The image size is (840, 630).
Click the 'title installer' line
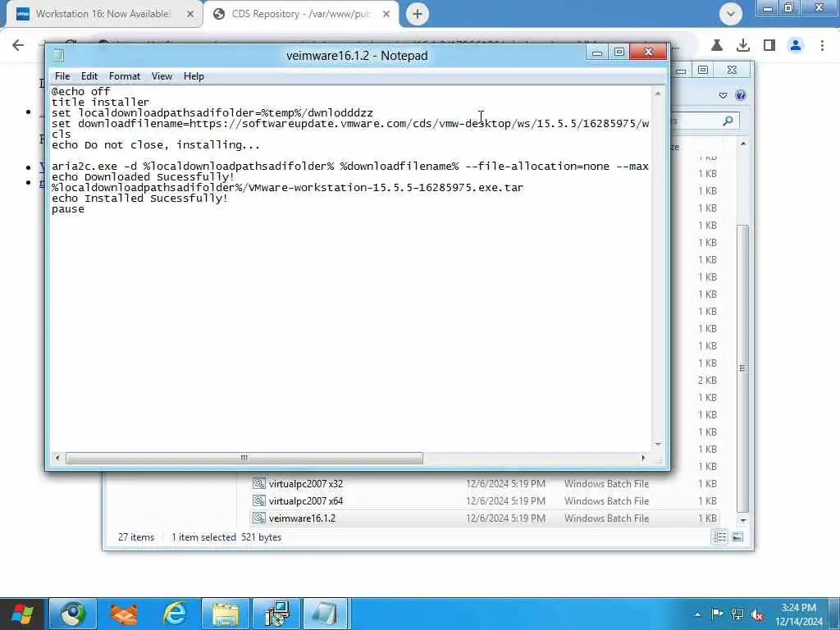pyautogui.click(x=100, y=103)
